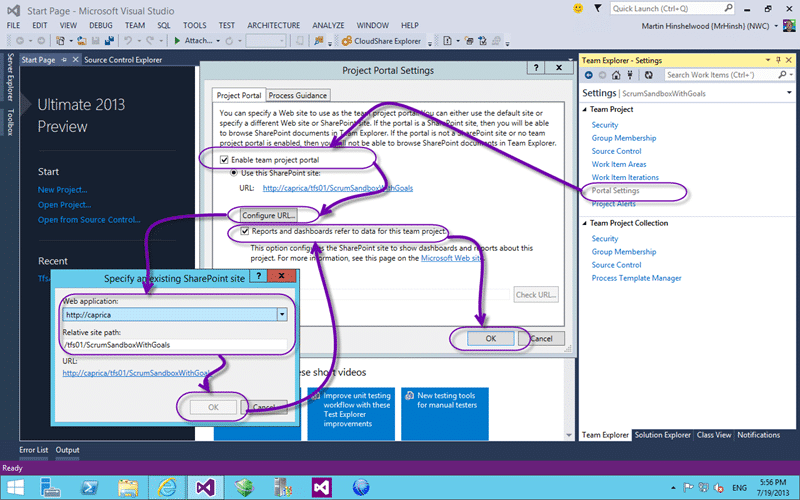Open Server Manager from taskbar
Image resolution: width=800 pixels, height=500 pixels.
point(50,488)
